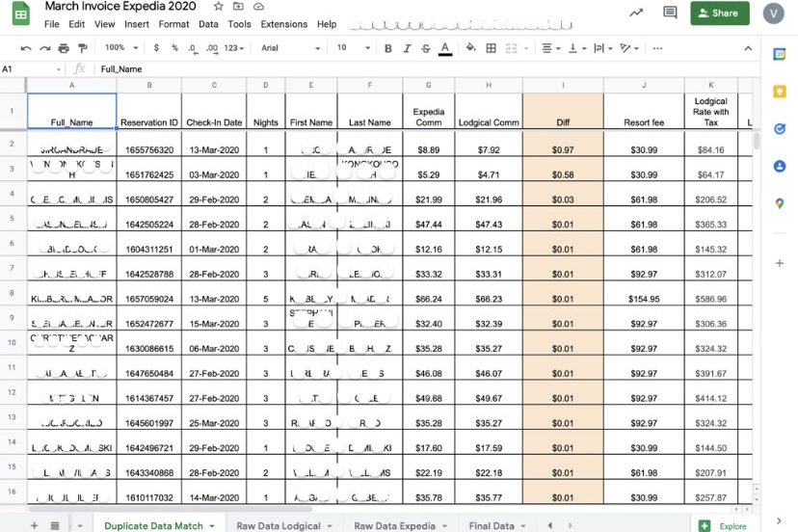Toggle strikethrough formatting

pyautogui.click(x=425, y=48)
